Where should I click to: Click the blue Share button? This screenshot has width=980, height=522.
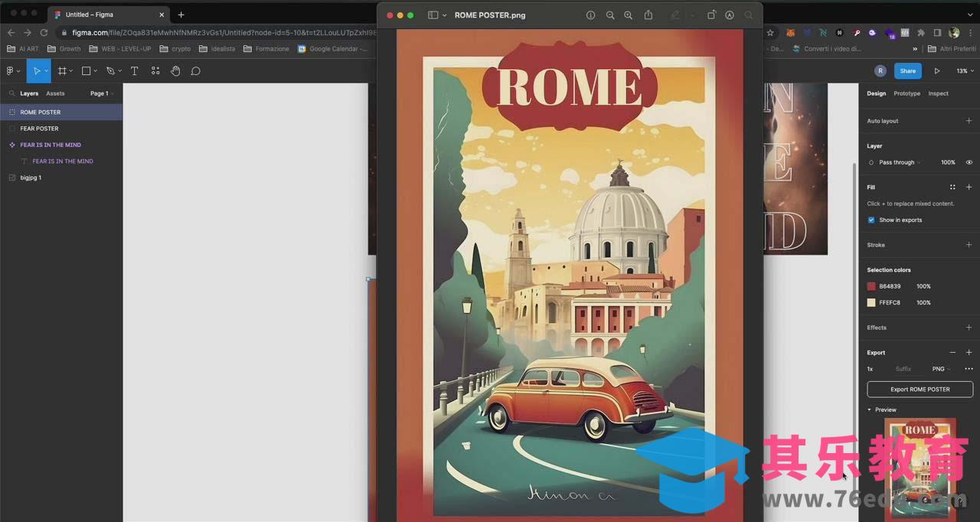click(x=907, y=71)
